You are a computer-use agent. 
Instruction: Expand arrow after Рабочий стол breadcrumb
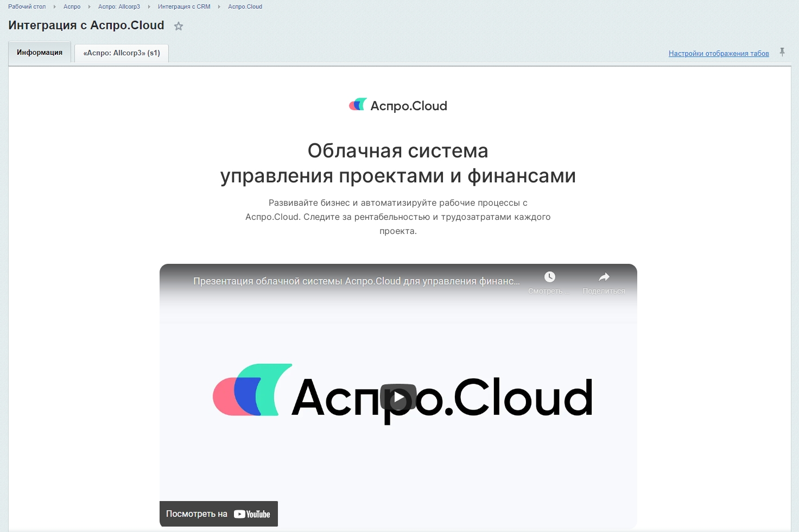coord(55,7)
